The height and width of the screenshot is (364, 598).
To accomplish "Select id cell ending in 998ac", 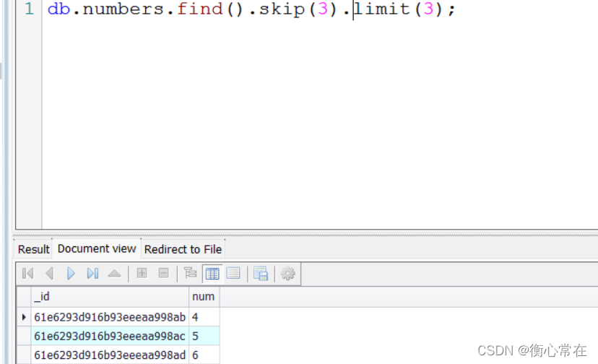I will [110, 336].
